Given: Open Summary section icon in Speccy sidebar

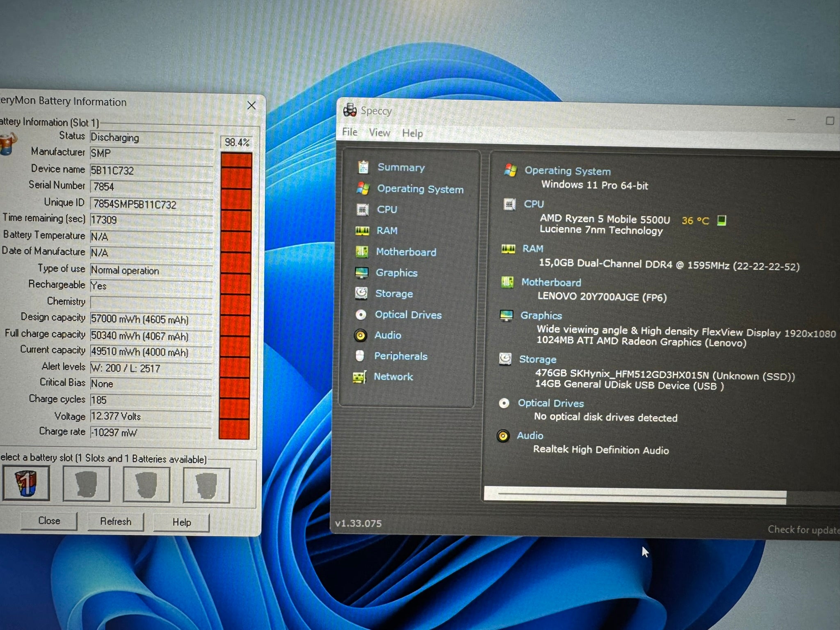Looking at the screenshot, I should (363, 167).
